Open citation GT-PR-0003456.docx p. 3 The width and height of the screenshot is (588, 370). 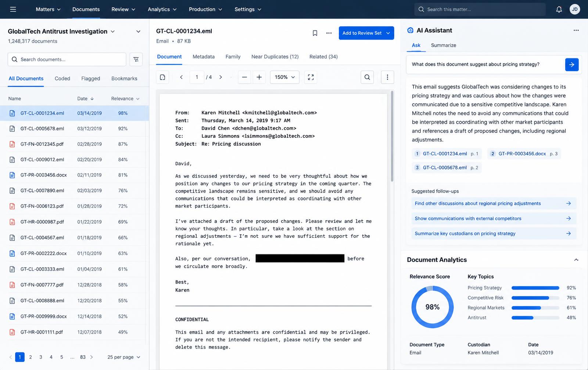pos(524,154)
